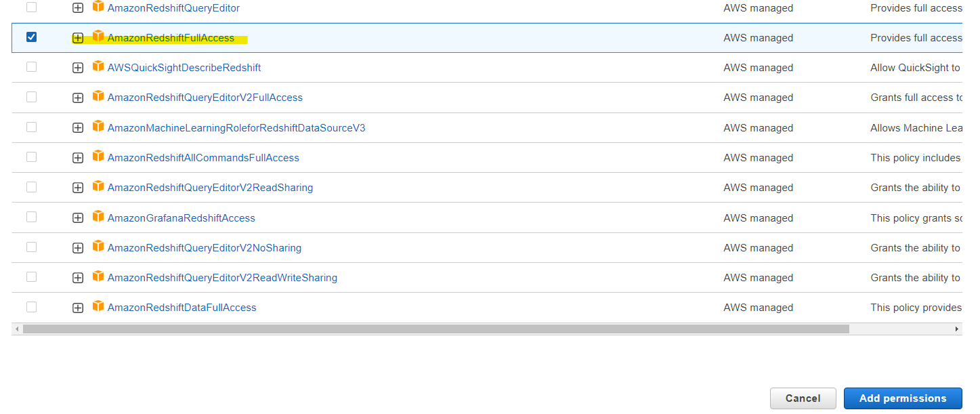Click the policy cube icon beside AmazonRedshiftQueryEditorV2ReadWriteSharing

pyautogui.click(x=98, y=276)
